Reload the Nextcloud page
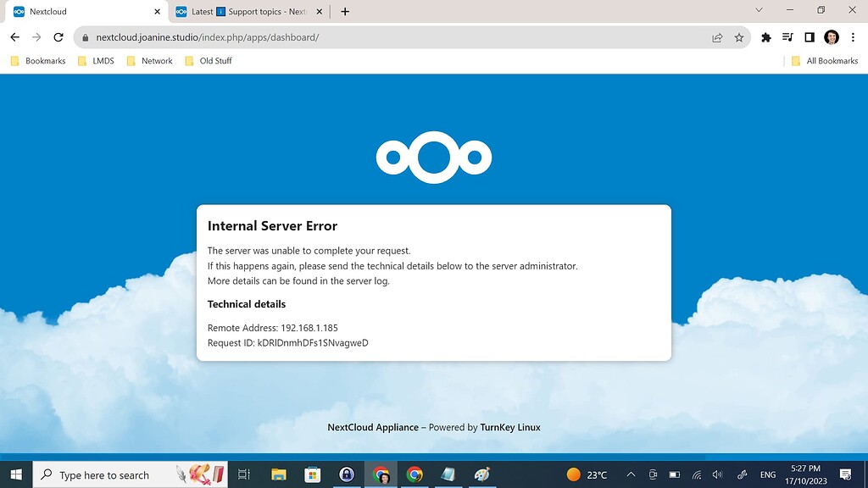This screenshot has height=488, width=868. click(x=58, y=37)
